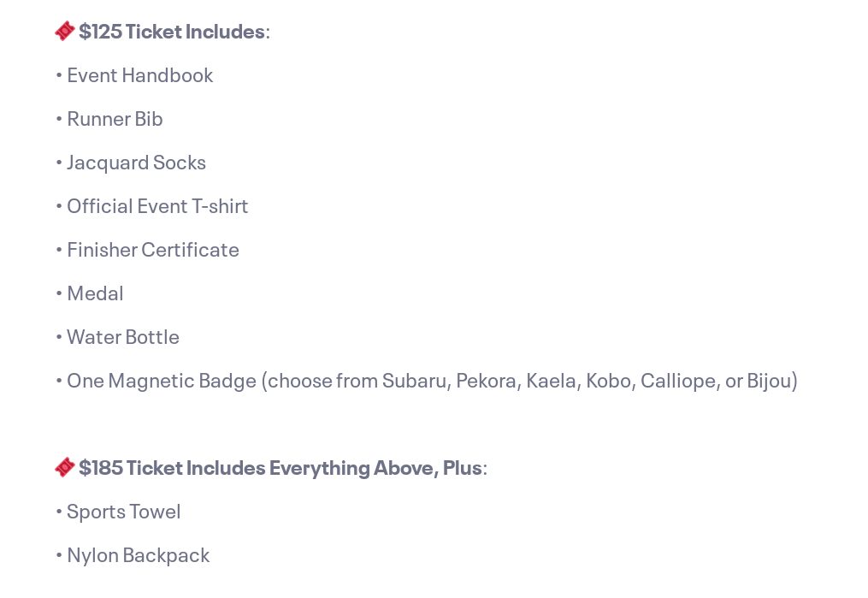868x598 pixels.
Task: Click the red ticket icon beside $185
Action: (65, 467)
